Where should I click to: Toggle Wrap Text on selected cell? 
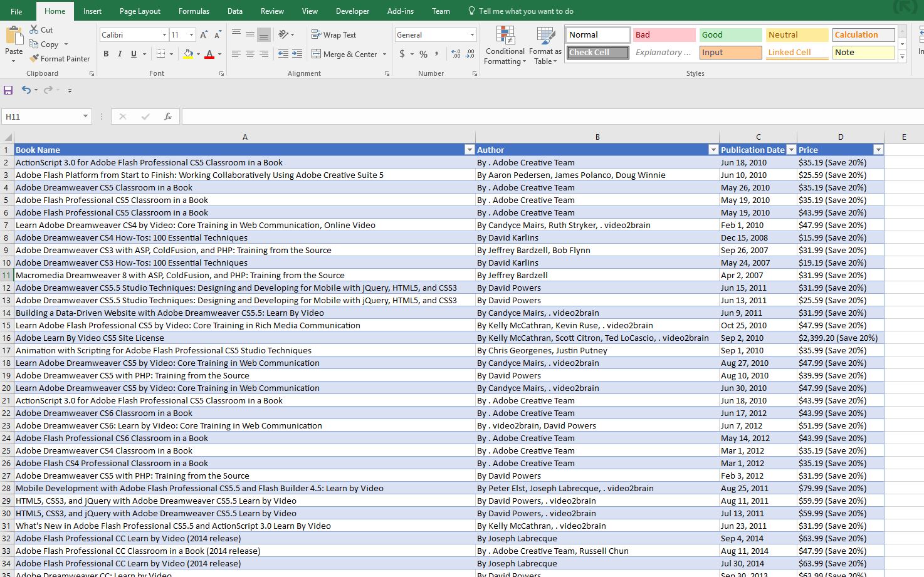click(x=333, y=35)
